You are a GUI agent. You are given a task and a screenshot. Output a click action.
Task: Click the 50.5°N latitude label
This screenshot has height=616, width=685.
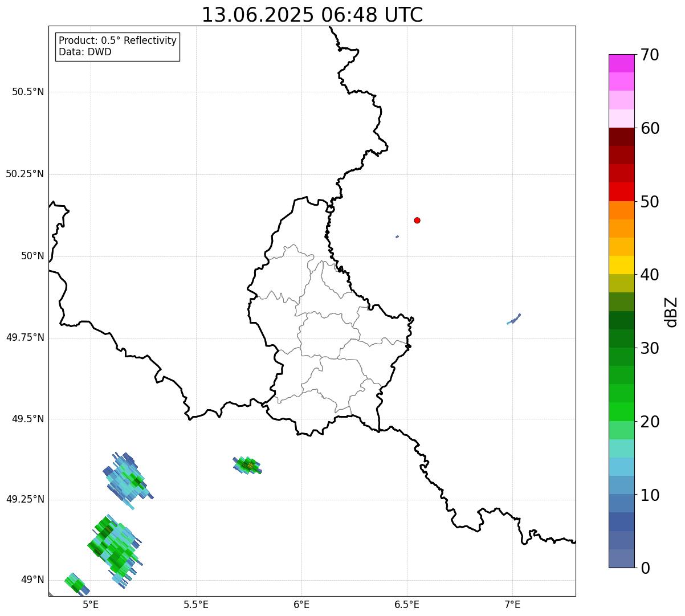28,92
